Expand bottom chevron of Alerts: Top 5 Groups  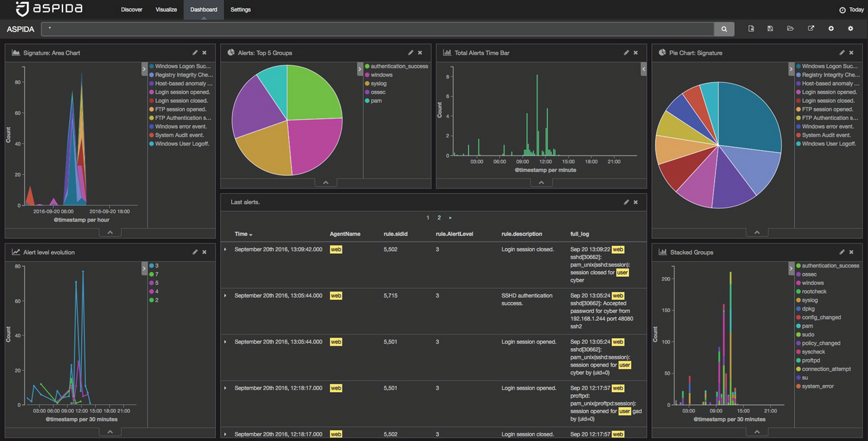(x=325, y=183)
